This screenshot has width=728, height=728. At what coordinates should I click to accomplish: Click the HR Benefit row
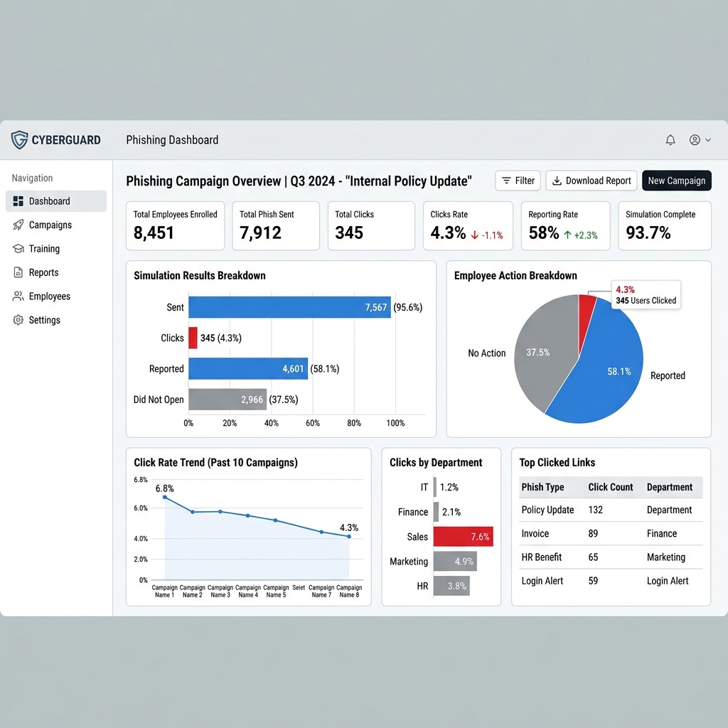click(x=611, y=557)
